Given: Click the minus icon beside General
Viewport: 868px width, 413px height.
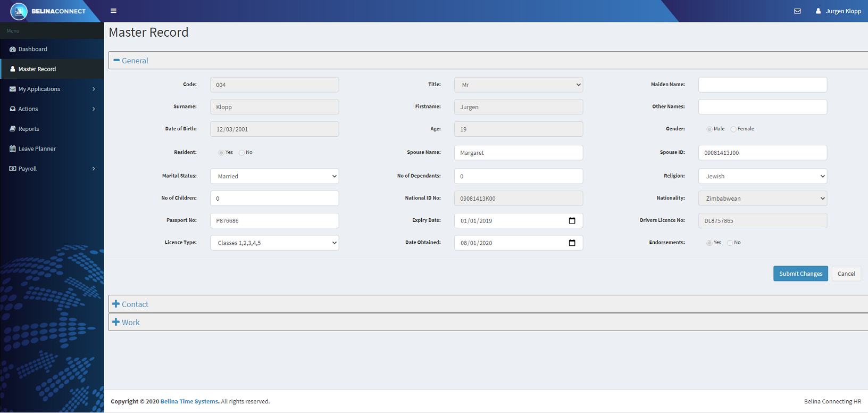Looking at the screenshot, I should tap(116, 60).
